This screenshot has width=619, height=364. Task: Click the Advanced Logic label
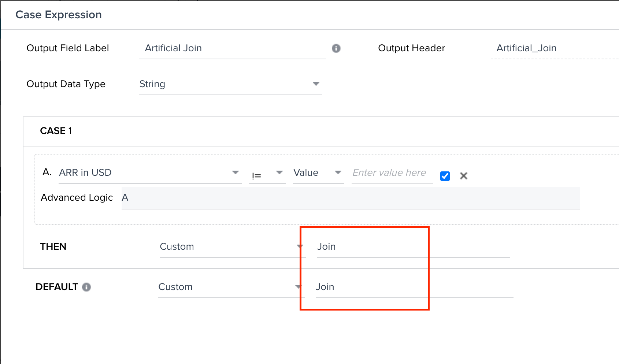pos(77,197)
